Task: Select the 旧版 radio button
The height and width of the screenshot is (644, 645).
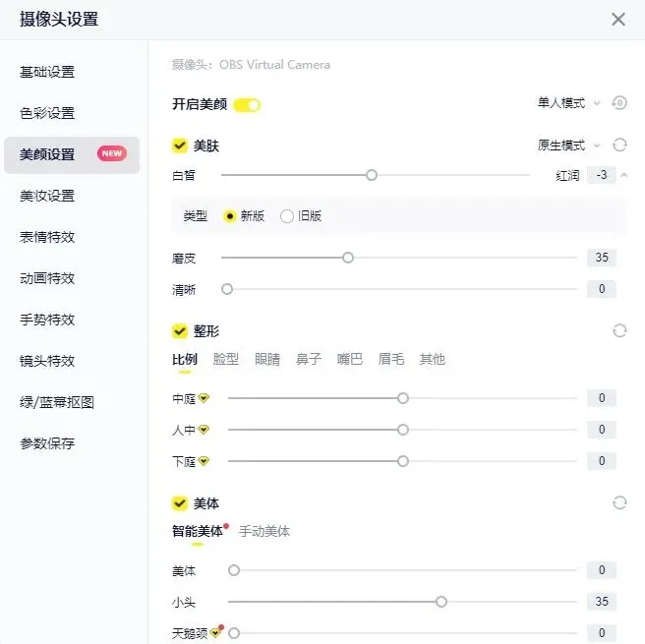Action: (x=287, y=216)
